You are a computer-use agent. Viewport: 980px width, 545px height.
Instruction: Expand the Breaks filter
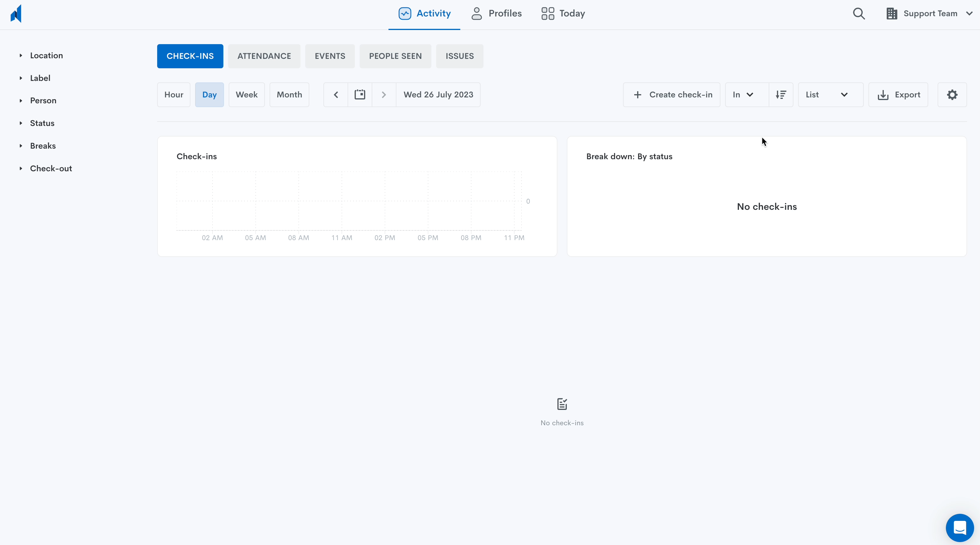click(x=38, y=146)
